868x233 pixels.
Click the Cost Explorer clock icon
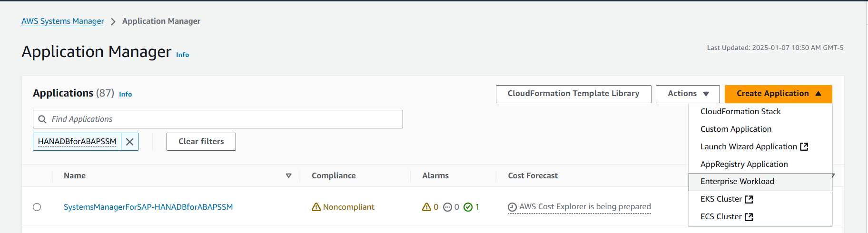(x=512, y=207)
